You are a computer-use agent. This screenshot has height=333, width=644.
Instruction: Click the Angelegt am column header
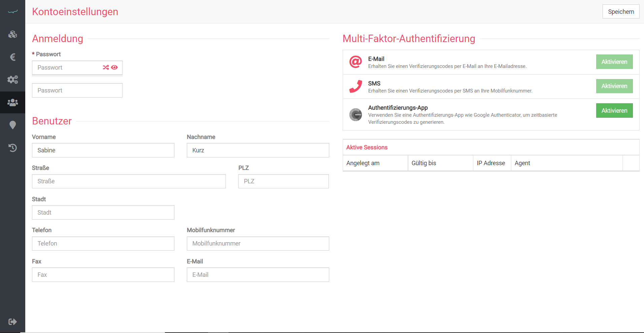(x=363, y=163)
